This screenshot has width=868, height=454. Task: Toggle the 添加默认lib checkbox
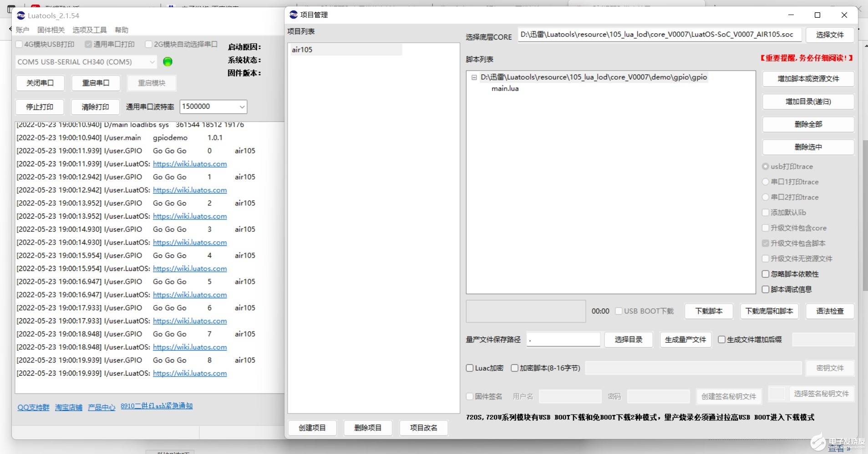(766, 213)
